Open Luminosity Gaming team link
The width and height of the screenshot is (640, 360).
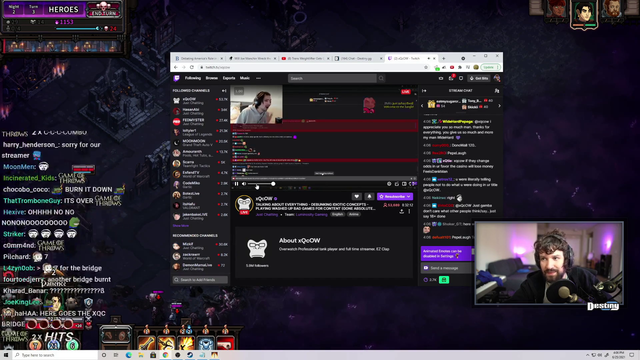pyautogui.click(x=311, y=214)
